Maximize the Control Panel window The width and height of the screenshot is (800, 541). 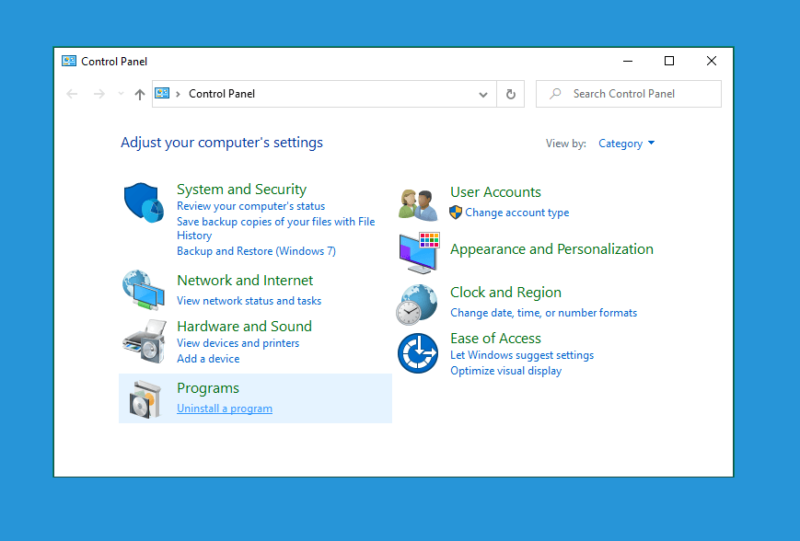[669, 61]
